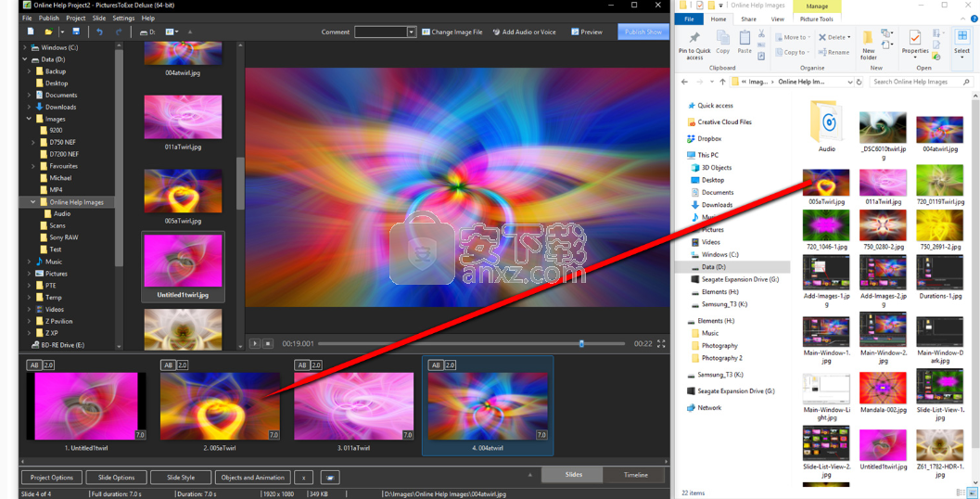Switch to the Share tab in Explorer
Screen dimensions: 980x499
749,19
